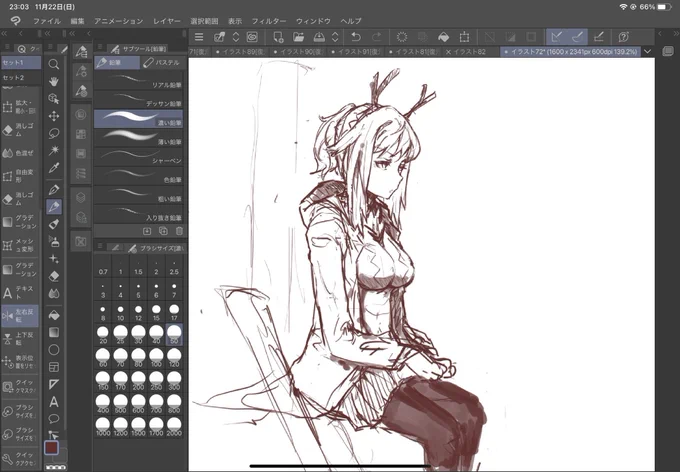Select the Pen tool in tool palette
This screenshot has height=472, width=680.
coord(54,190)
